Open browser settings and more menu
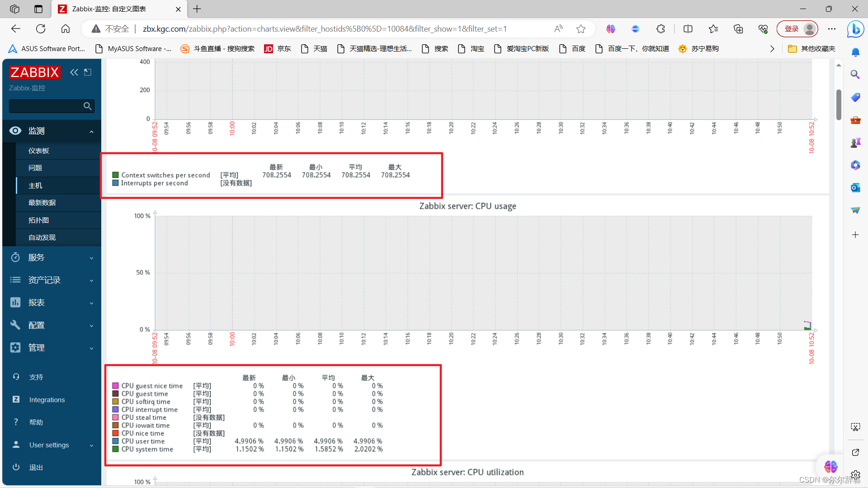Viewport: 868px width, 488px height. pyautogui.click(x=832, y=29)
